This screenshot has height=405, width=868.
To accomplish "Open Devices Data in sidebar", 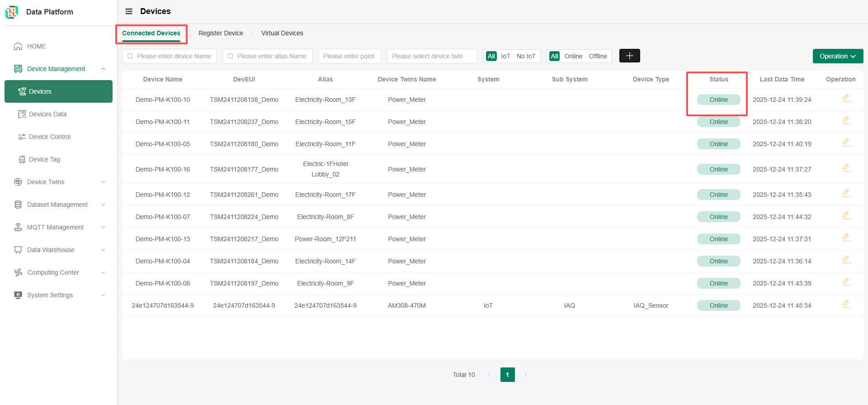I will point(47,114).
